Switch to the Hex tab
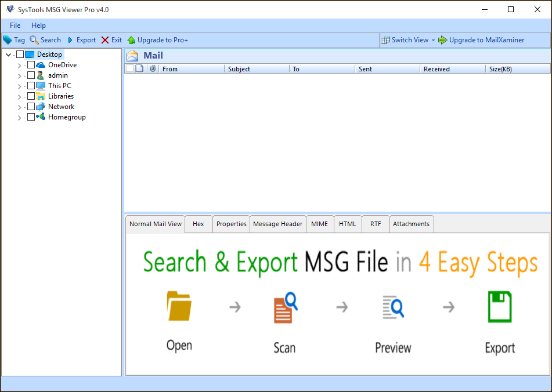552x392 pixels. point(199,224)
